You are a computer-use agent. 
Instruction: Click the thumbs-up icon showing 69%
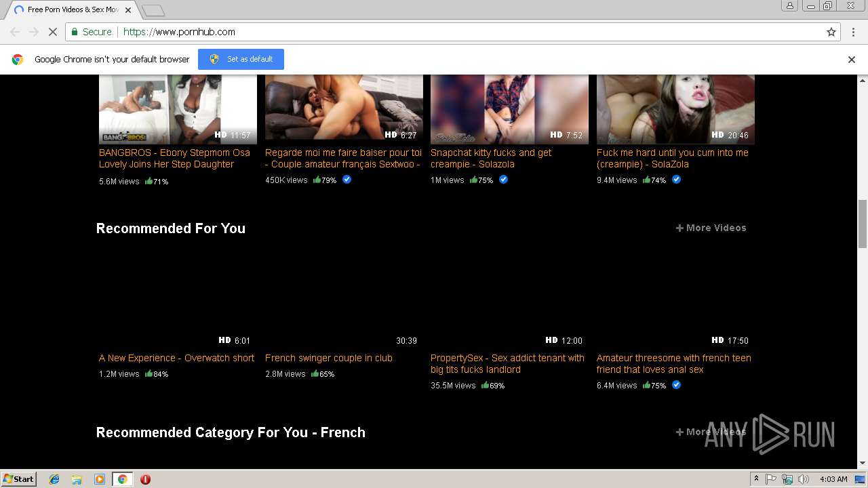pos(485,385)
